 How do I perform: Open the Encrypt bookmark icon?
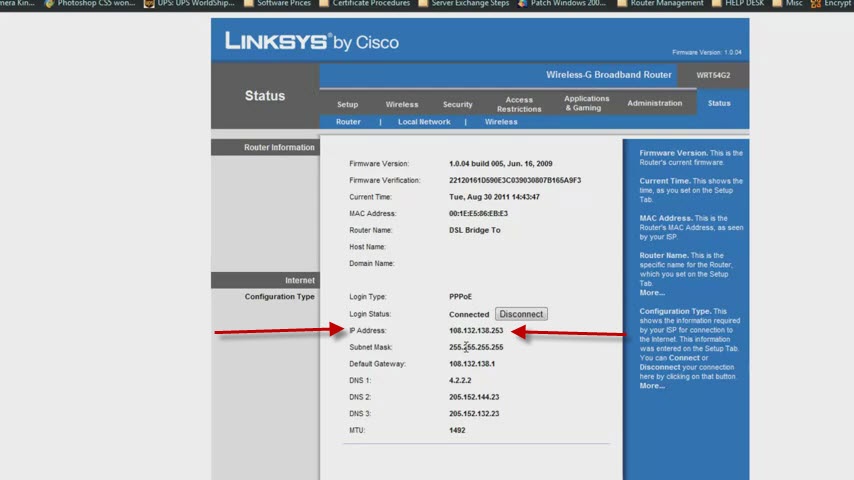pos(816,3)
